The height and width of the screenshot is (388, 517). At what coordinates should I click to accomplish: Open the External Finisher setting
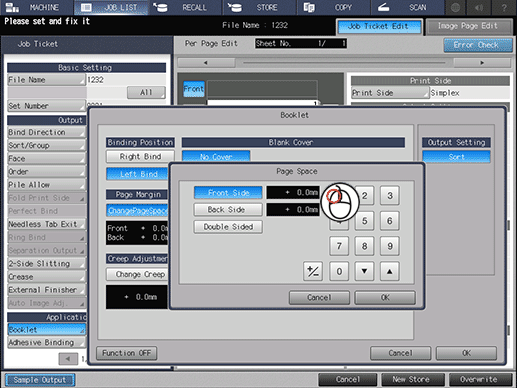click(46, 290)
